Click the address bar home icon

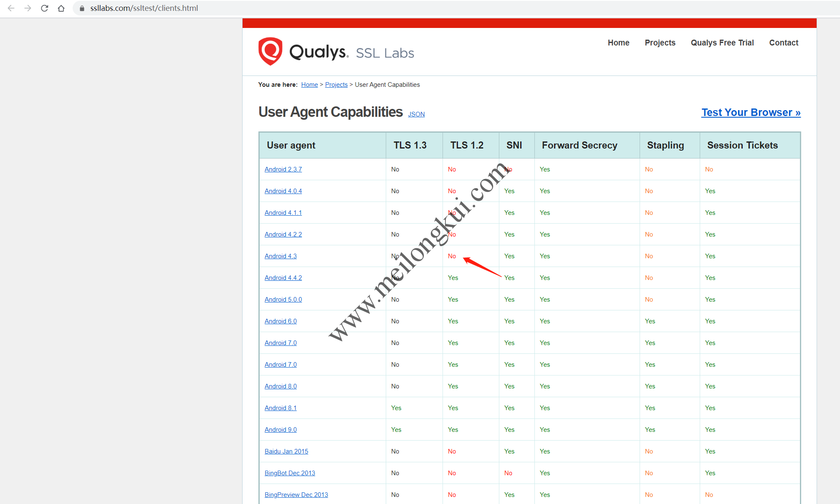coord(61,8)
